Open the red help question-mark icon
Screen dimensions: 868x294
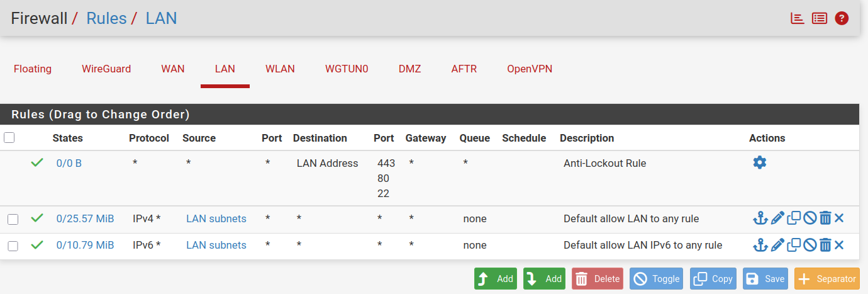click(x=842, y=18)
